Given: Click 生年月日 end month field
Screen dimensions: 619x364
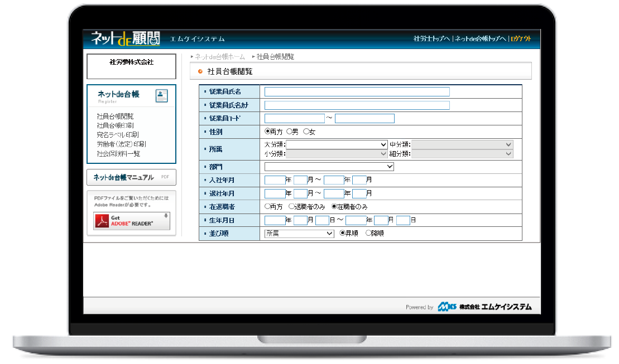Looking at the screenshot, I should pyautogui.click(x=381, y=220).
